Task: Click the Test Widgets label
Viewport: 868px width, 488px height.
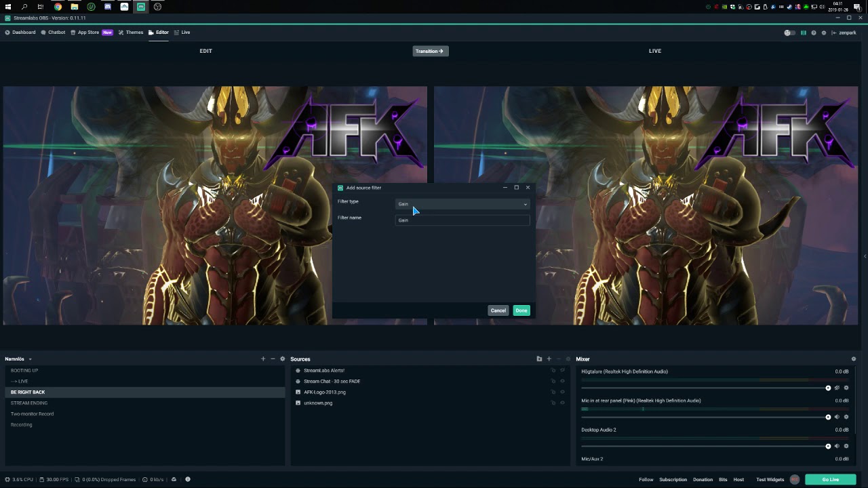Action: [770, 480]
